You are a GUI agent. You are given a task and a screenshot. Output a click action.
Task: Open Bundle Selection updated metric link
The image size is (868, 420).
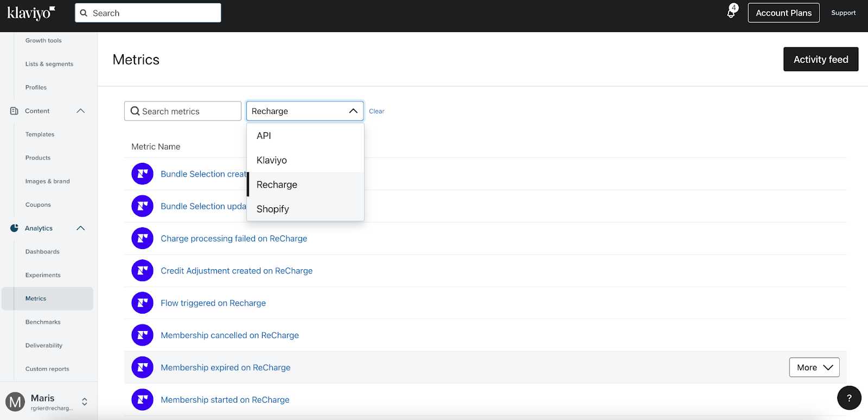coord(203,206)
